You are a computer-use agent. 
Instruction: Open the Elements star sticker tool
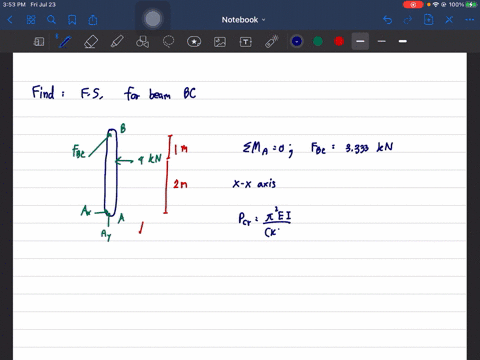pyautogui.click(x=194, y=42)
